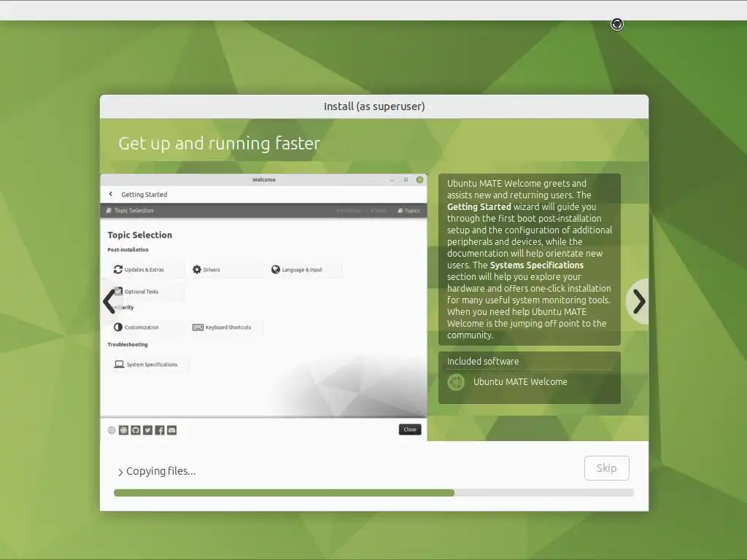
Task: Click the Close button in Welcome screenshot
Action: coord(410,429)
